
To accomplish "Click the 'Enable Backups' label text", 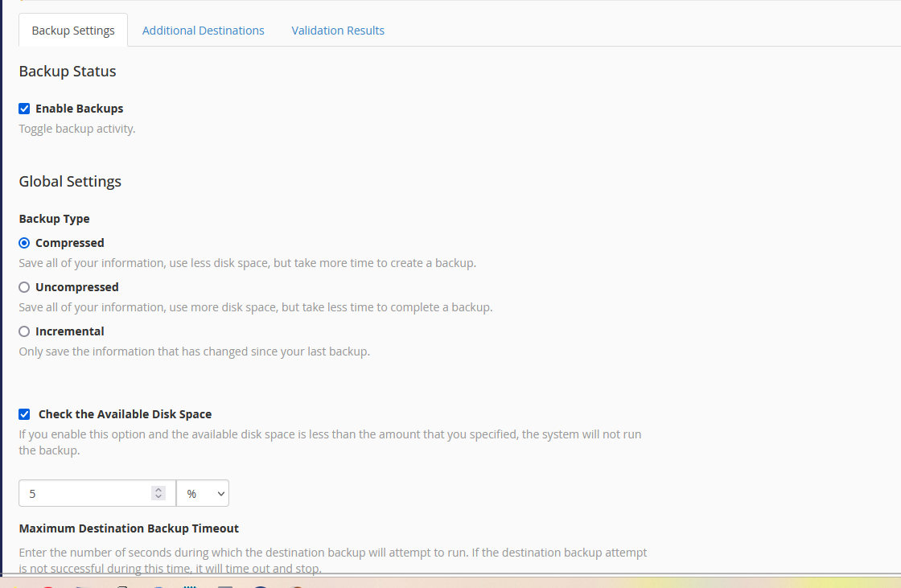I will pos(79,109).
